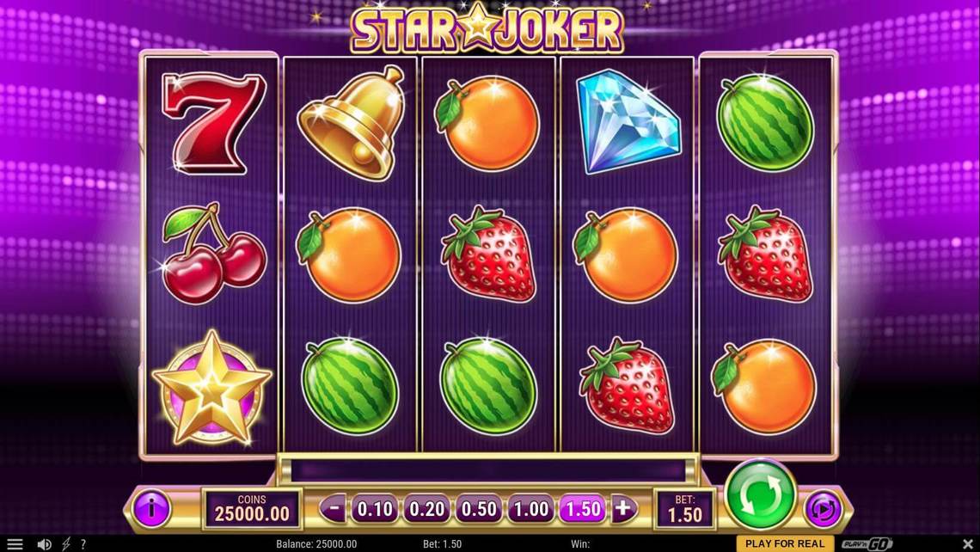This screenshot has height=552, width=980.
Task: Toggle fast play lightning bolt icon
Action: click(x=65, y=544)
